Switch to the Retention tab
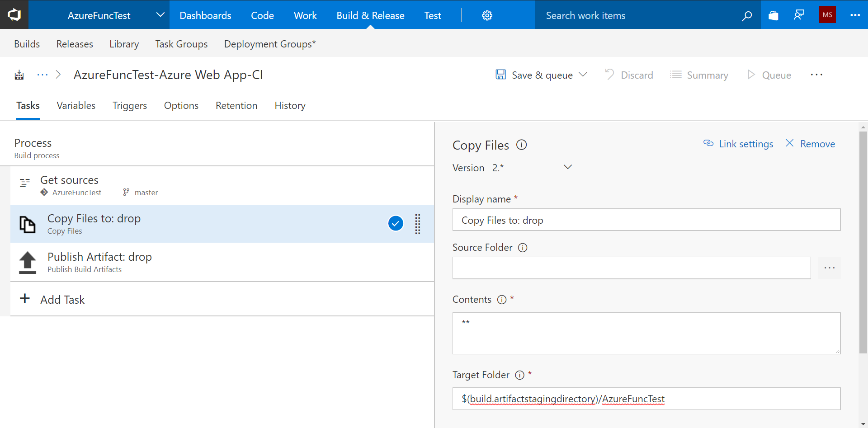This screenshot has width=868, height=428. [x=236, y=105]
